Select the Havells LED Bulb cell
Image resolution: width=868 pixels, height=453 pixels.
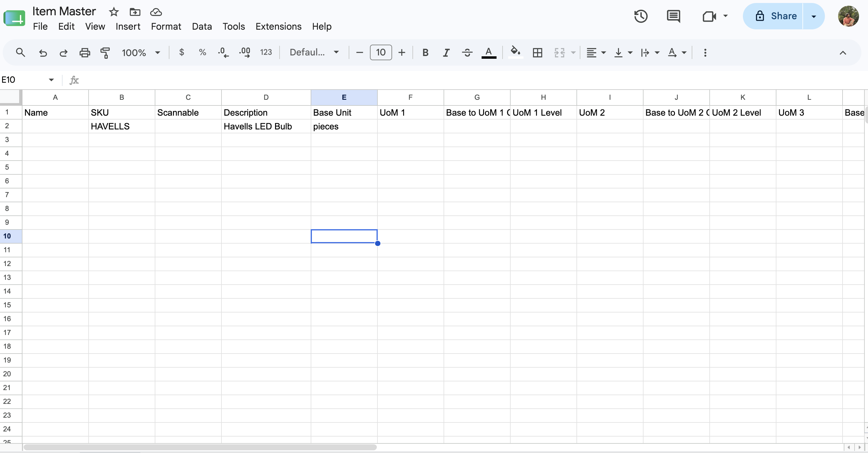[266, 126]
